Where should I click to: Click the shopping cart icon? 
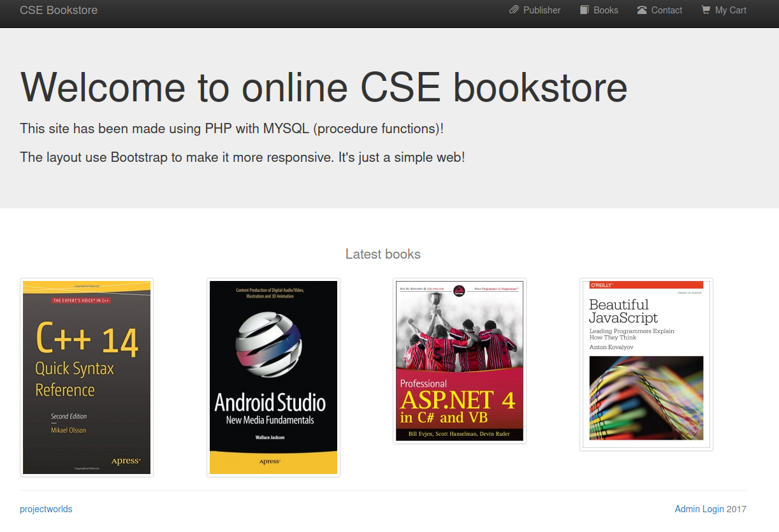[706, 10]
